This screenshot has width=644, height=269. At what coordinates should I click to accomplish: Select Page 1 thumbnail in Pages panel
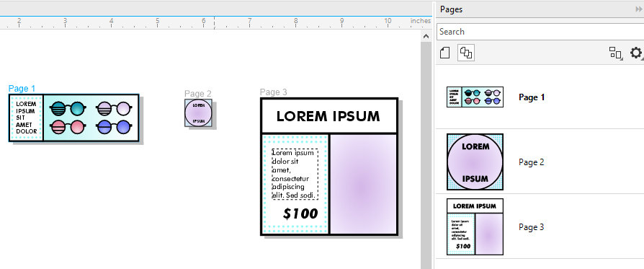475,97
